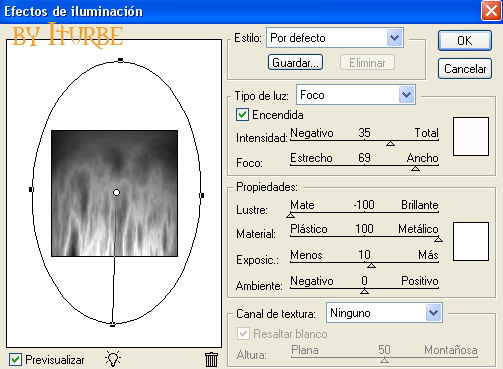
Task: Click the Metálico label on Material slider
Action: tap(418, 229)
